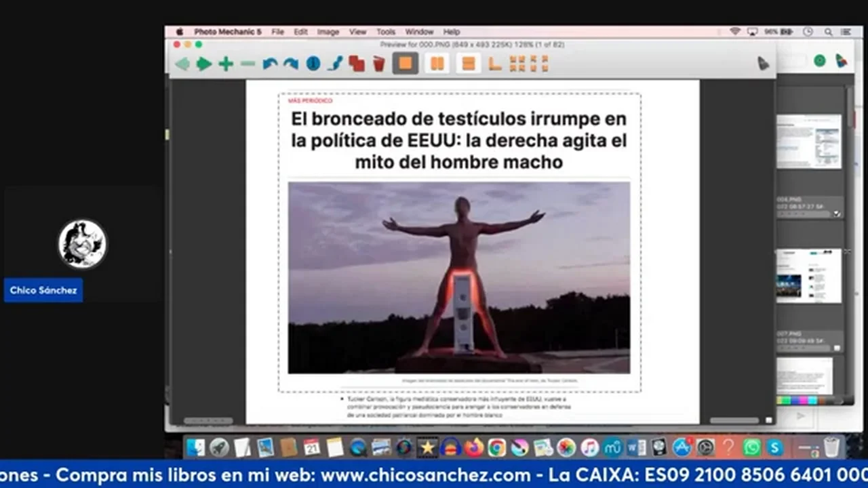
Task: Select the crop tool icon
Action: (495, 64)
